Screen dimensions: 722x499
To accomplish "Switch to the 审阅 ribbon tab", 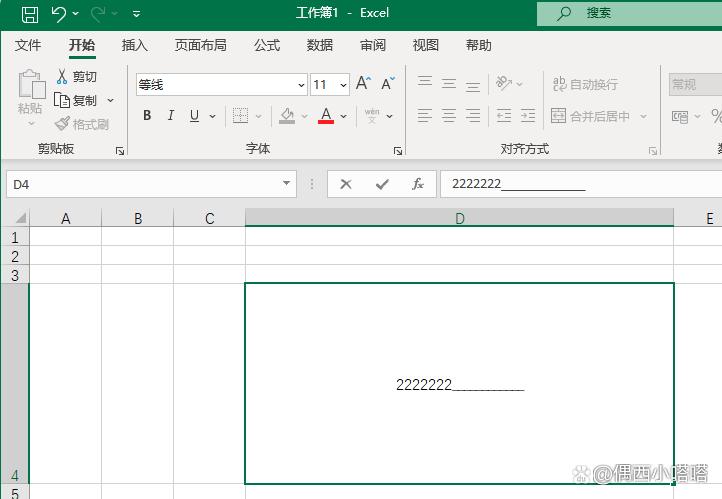I will tap(373, 45).
